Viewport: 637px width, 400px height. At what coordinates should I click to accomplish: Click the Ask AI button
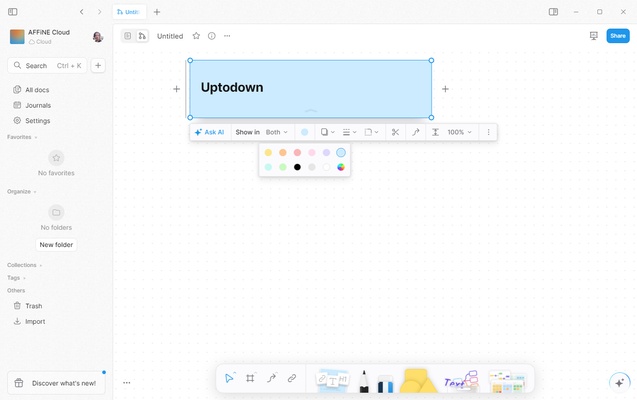210,132
